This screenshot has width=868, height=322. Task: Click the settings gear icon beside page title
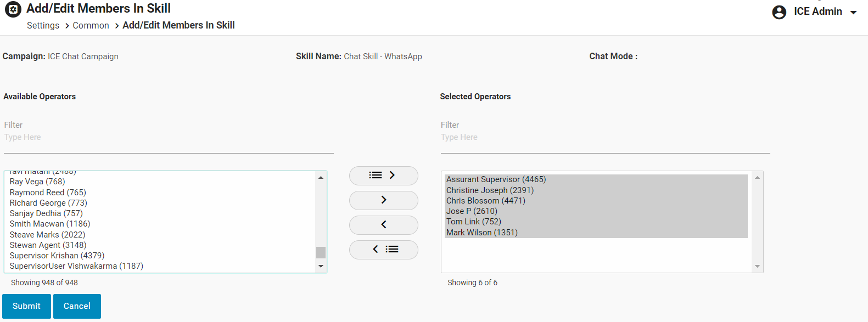coord(13,9)
